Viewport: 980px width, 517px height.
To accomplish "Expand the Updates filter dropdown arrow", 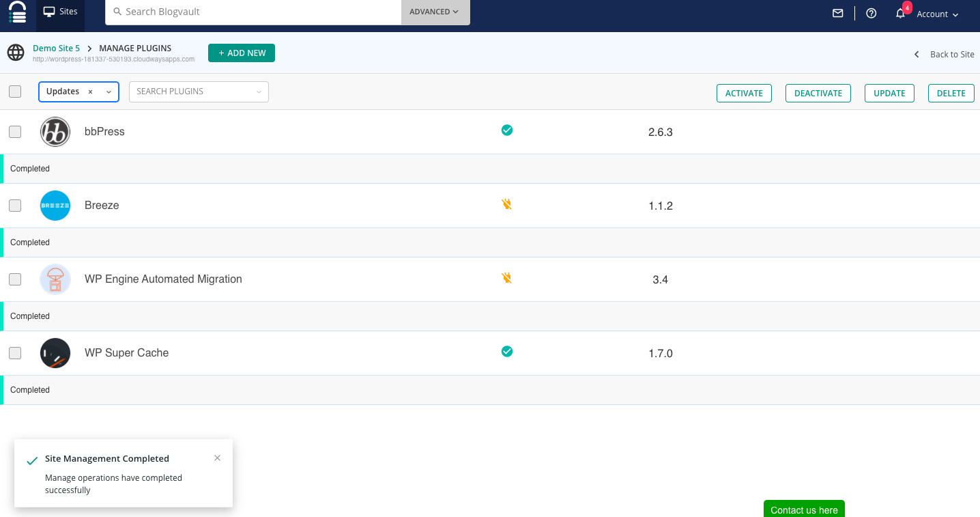I will pos(109,92).
